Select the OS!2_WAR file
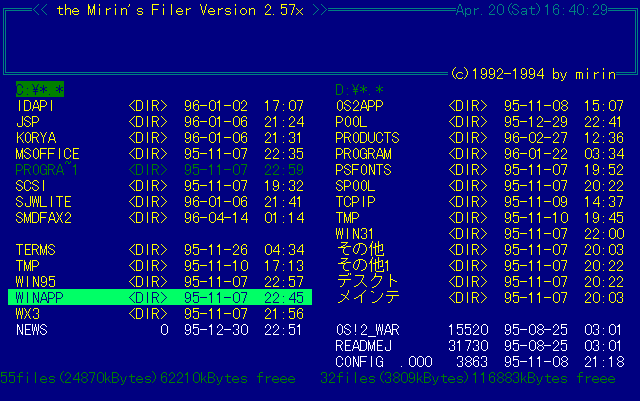 coord(480,330)
